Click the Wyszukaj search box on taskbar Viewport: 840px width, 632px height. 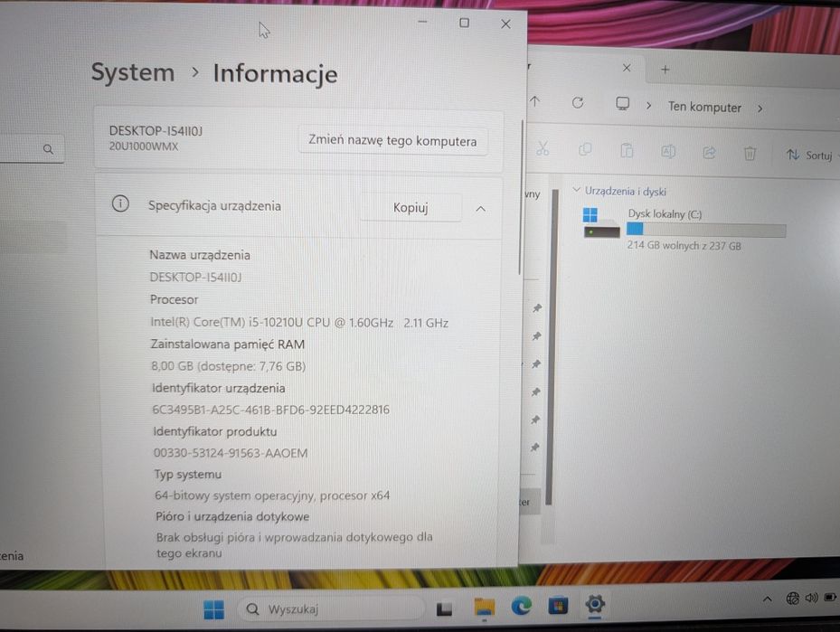[x=330, y=609]
